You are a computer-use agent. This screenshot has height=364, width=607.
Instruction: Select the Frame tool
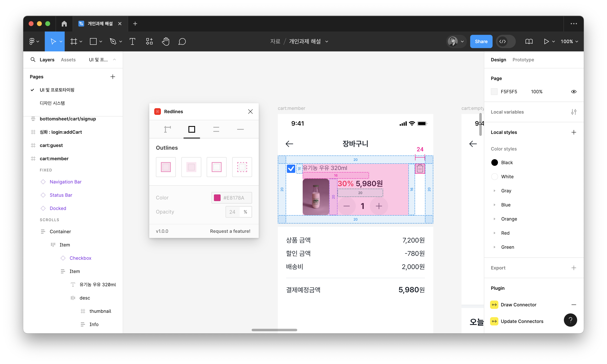click(74, 41)
